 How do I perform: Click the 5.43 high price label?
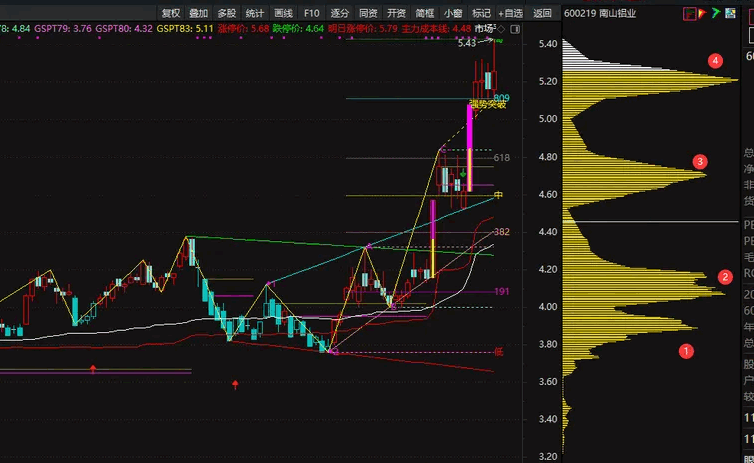(x=466, y=43)
